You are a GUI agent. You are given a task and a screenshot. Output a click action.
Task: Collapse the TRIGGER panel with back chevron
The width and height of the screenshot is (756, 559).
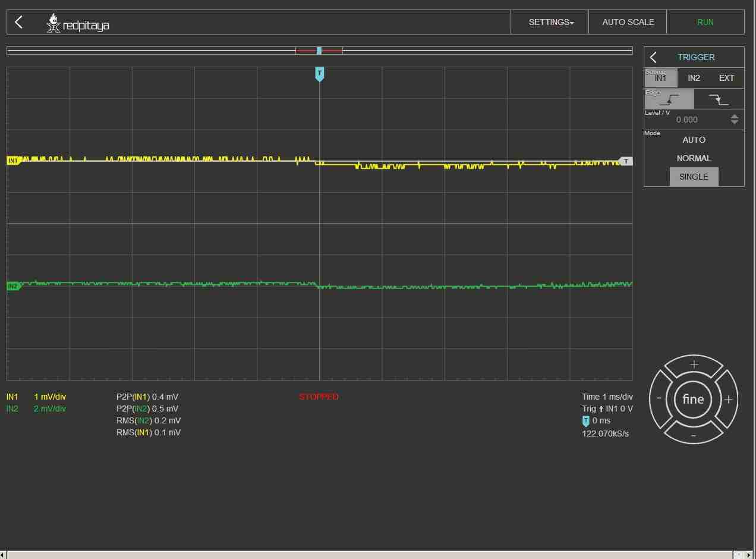click(653, 57)
